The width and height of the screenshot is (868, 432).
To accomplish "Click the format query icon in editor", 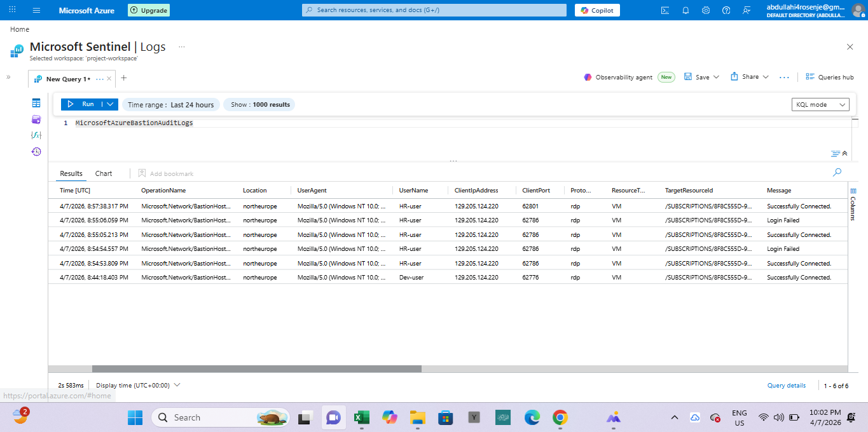I will coord(835,154).
